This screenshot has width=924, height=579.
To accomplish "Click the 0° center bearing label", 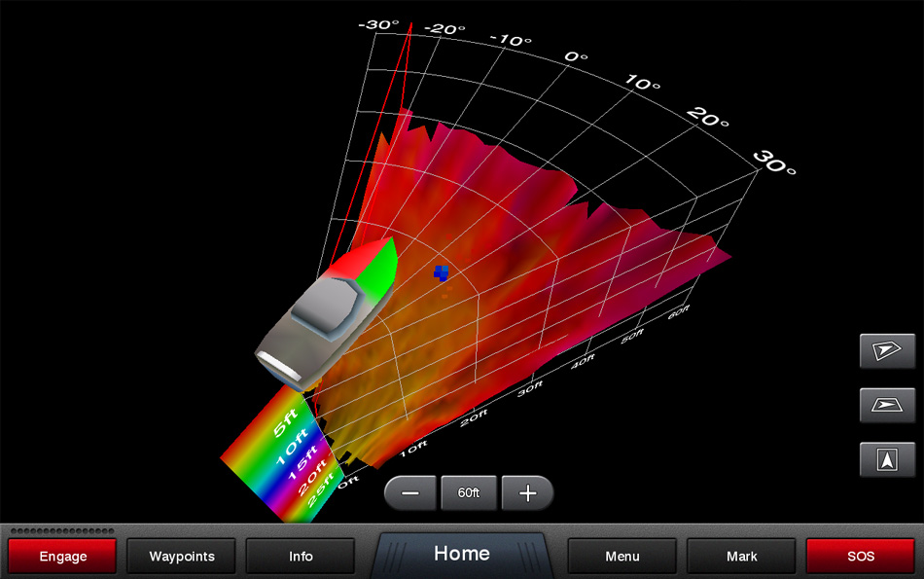I will [576, 58].
